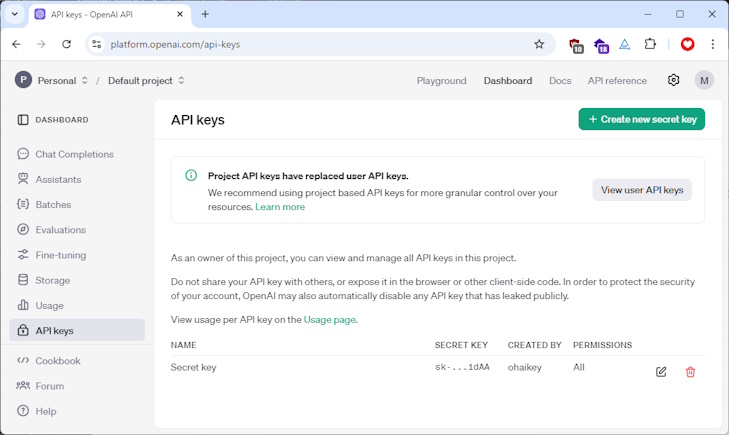
Task: Click the red heart profile icon
Action: (x=687, y=44)
